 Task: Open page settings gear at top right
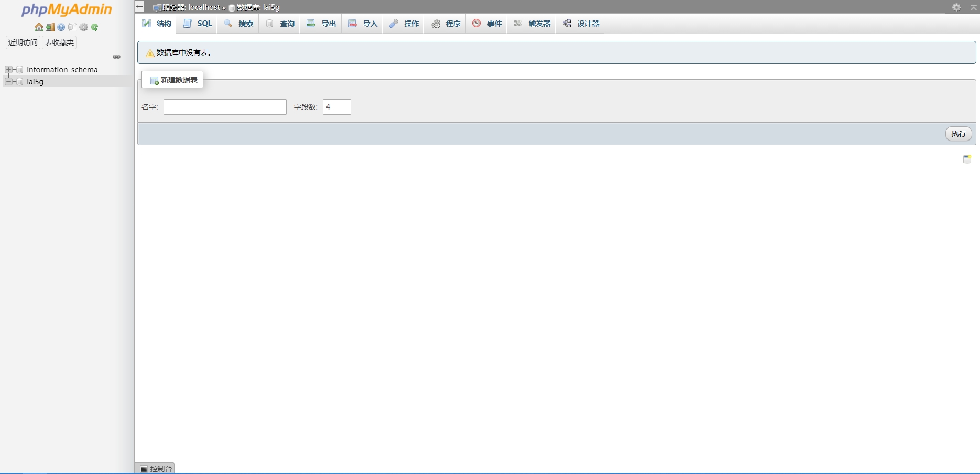[x=956, y=7]
